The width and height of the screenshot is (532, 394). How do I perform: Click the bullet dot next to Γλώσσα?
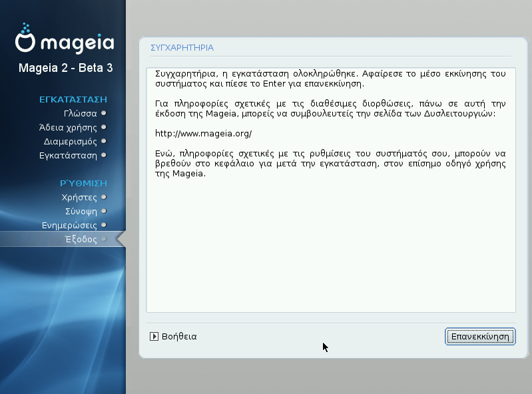pyautogui.click(x=104, y=113)
